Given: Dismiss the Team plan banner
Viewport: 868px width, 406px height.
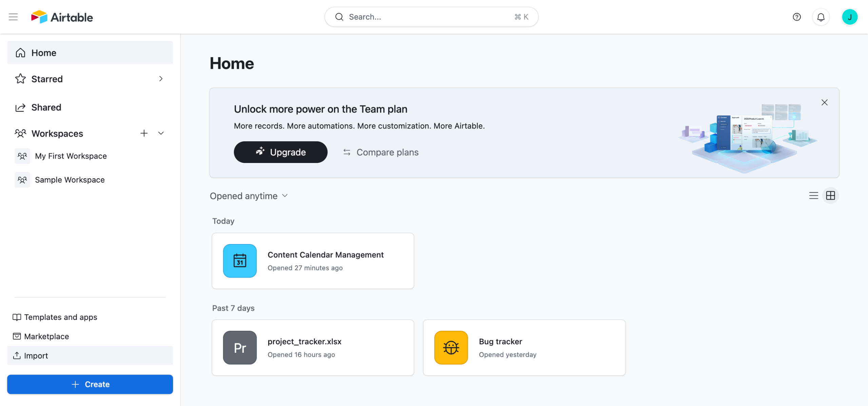Looking at the screenshot, I should (x=824, y=102).
